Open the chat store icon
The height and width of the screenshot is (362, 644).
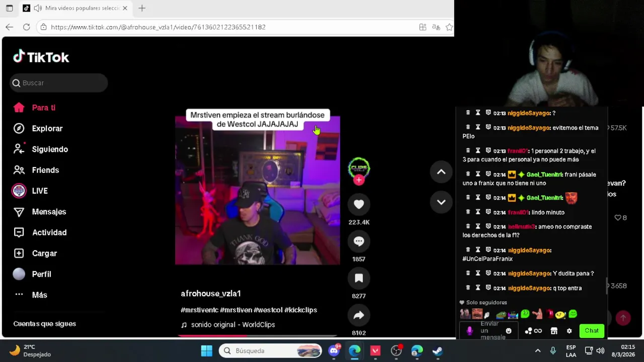point(554,331)
